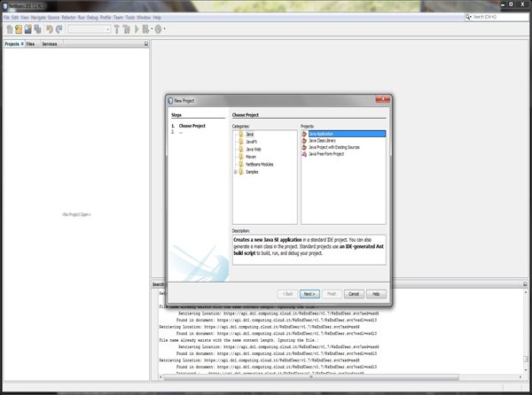Select the JavaFX category
Image resolution: width=532 pixels, height=395 pixels.
point(252,142)
